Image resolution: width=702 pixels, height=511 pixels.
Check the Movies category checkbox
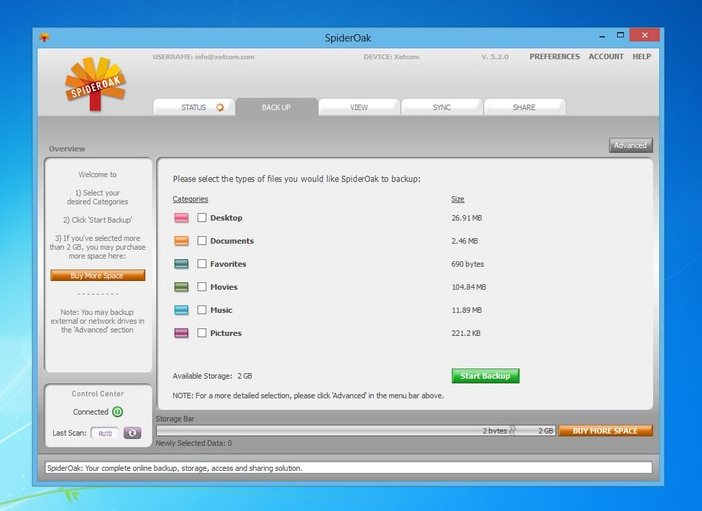coord(202,287)
